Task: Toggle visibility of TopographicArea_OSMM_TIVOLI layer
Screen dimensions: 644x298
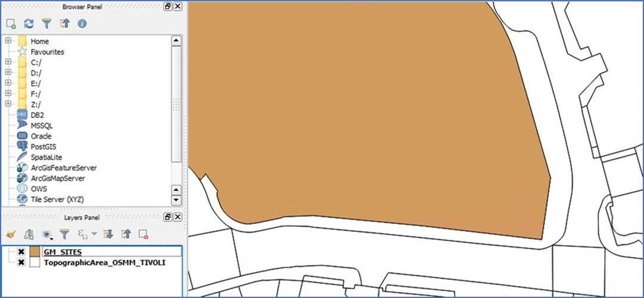Action: (x=21, y=263)
